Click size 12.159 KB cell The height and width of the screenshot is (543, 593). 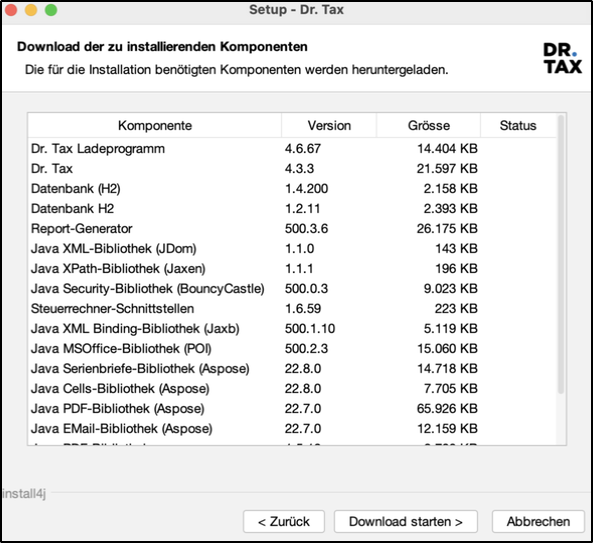(447, 429)
